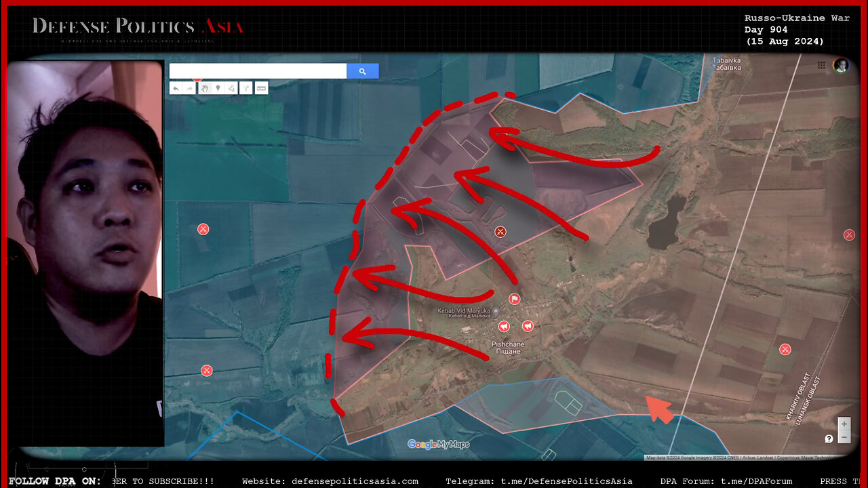Undo the last map edit

pyautogui.click(x=176, y=88)
